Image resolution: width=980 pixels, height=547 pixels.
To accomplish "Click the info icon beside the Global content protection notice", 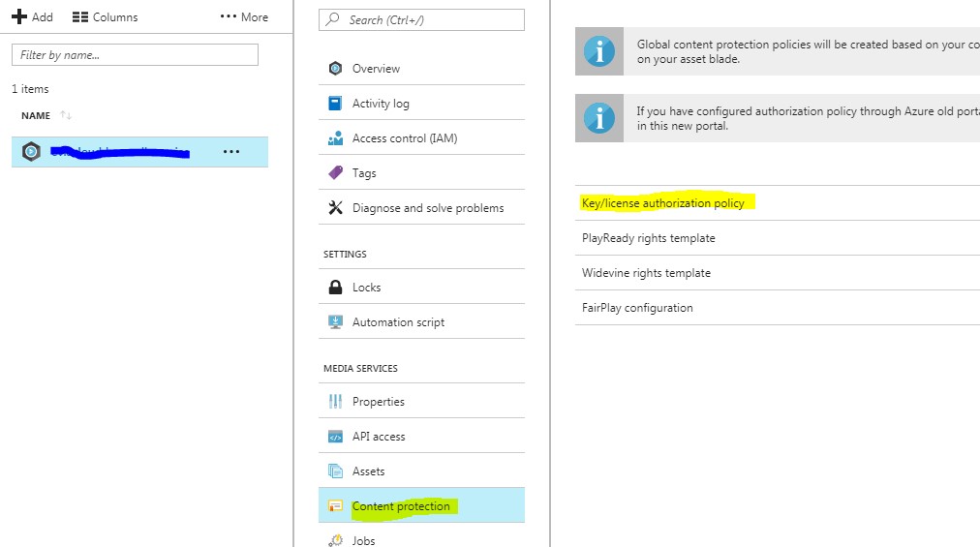I will coord(599,51).
